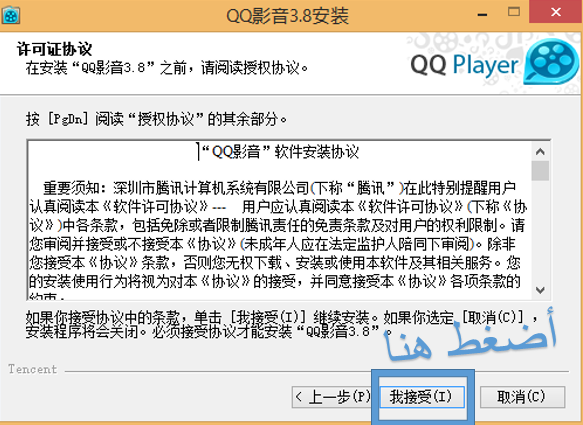Maximize the installer window
This screenshot has width=583, height=425.
(514, 12)
